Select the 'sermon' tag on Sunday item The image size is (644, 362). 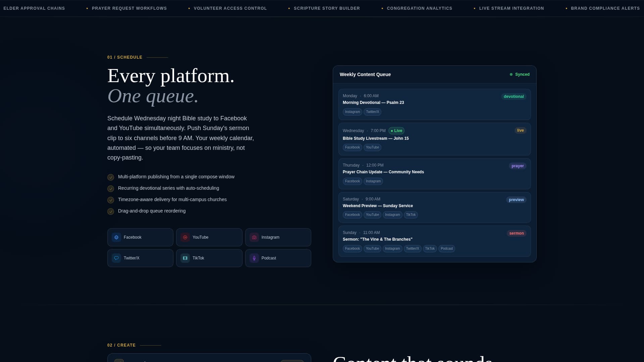pos(517,233)
